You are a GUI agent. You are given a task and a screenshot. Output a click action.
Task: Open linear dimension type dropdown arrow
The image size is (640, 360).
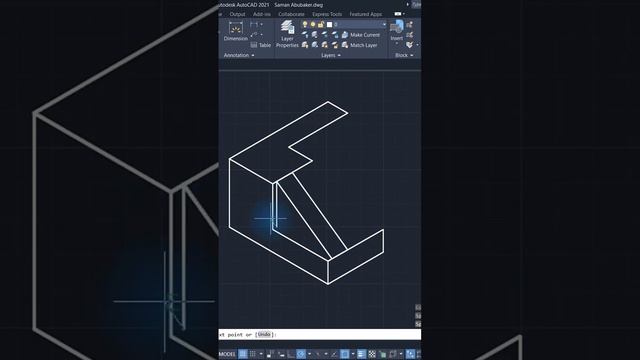261,24
